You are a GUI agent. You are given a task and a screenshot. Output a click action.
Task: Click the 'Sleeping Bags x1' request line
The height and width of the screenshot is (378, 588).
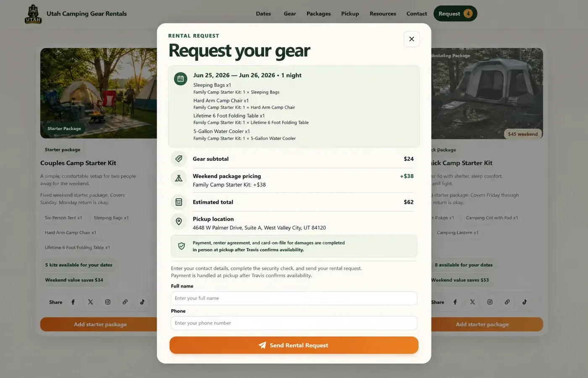(x=212, y=85)
